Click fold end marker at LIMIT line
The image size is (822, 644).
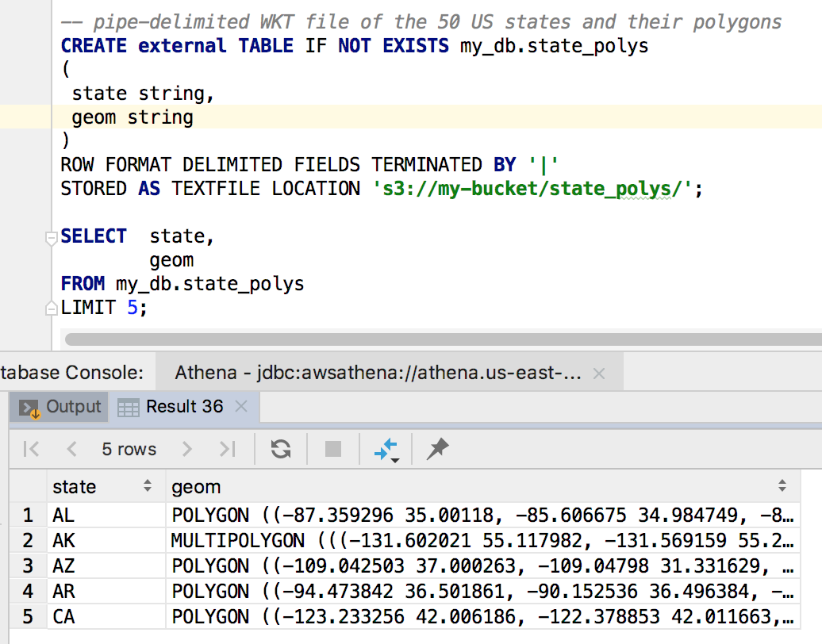pyautogui.click(x=52, y=308)
